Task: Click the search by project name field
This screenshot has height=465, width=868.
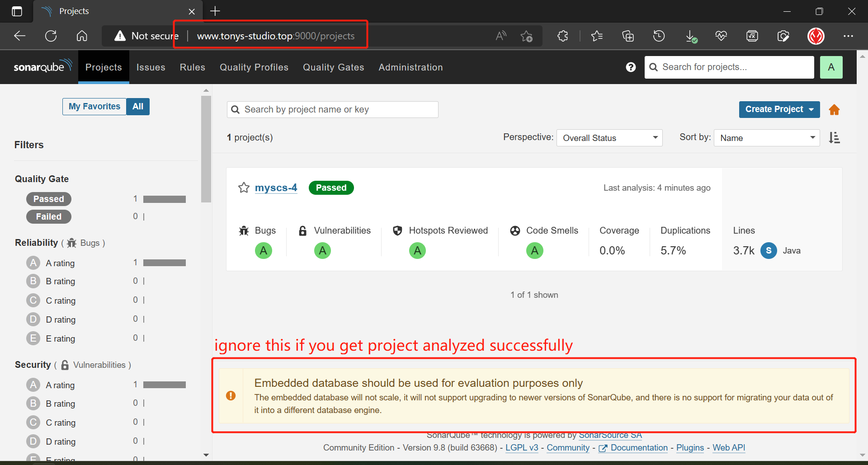Action: tap(332, 109)
